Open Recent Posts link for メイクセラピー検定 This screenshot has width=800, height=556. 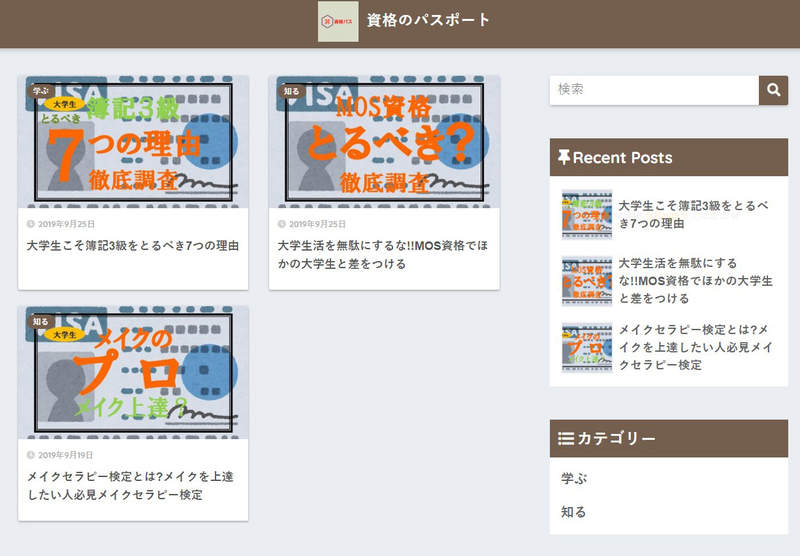click(693, 346)
